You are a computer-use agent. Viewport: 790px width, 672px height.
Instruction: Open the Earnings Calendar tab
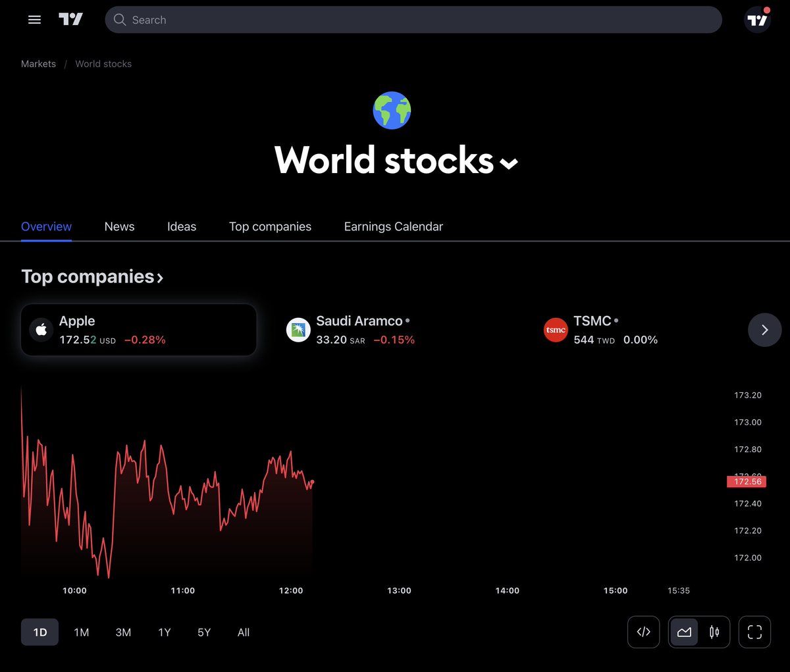click(x=394, y=226)
